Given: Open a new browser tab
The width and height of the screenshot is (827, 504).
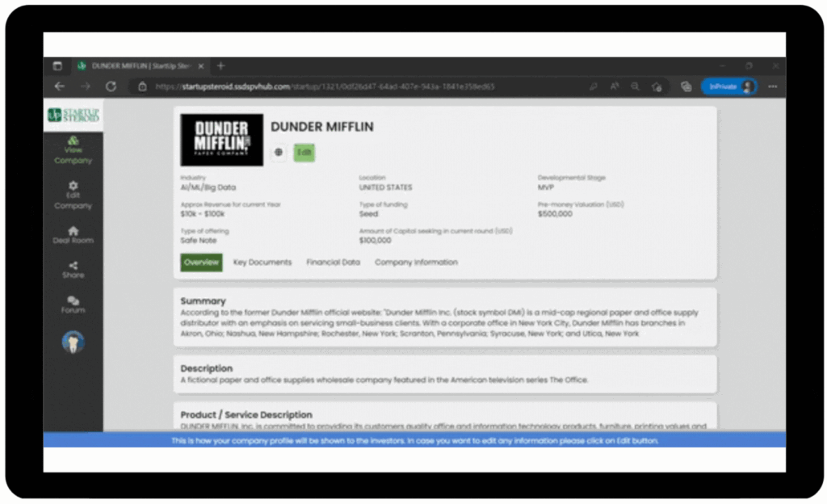Looking at the screenshot, I should click(221, 66).
